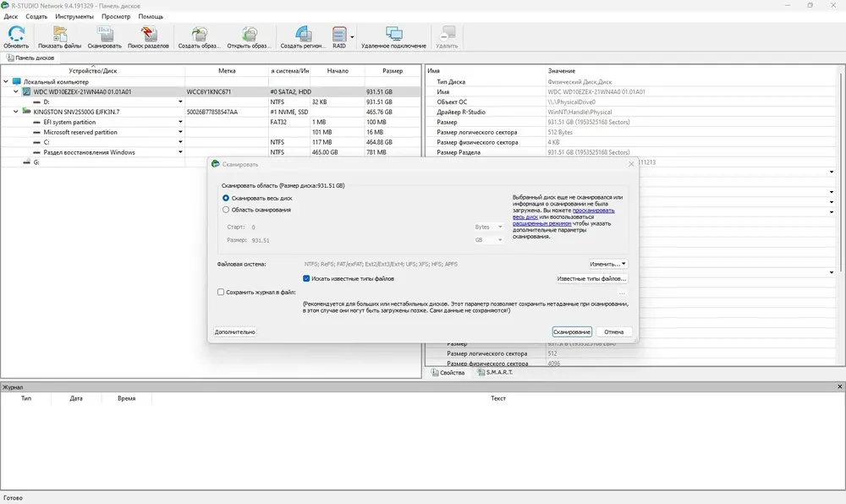Select Создать регион toolbar icon
The height and width of the screenshot is (504, 846).
tap(303, 34)
